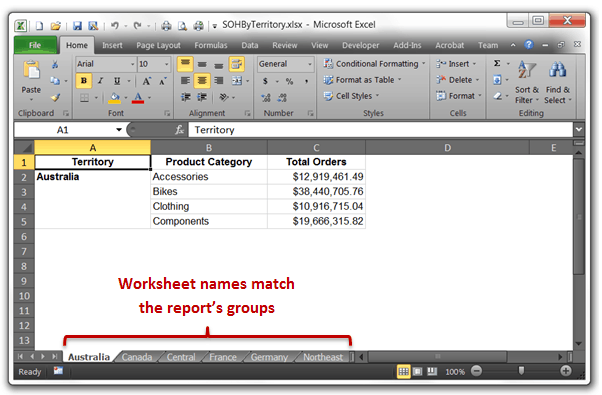Click the Paste clipboard icon
This screenshot has width=602, height=395.
31,70
